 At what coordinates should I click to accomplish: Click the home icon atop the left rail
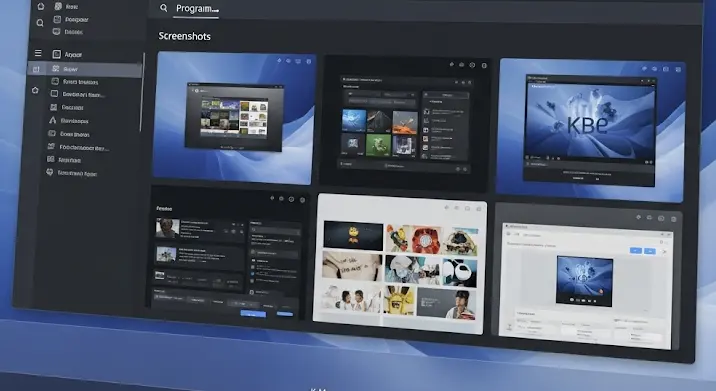point(41,6)
